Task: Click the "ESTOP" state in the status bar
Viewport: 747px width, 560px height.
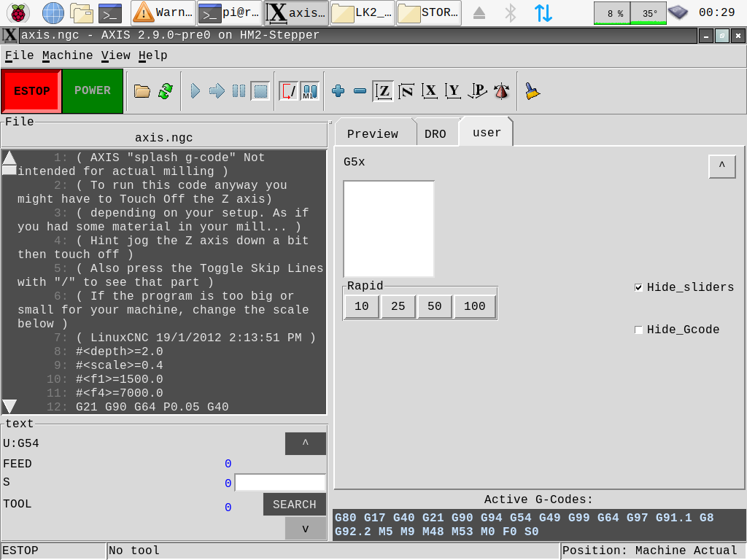Action: tap(20, 551)
